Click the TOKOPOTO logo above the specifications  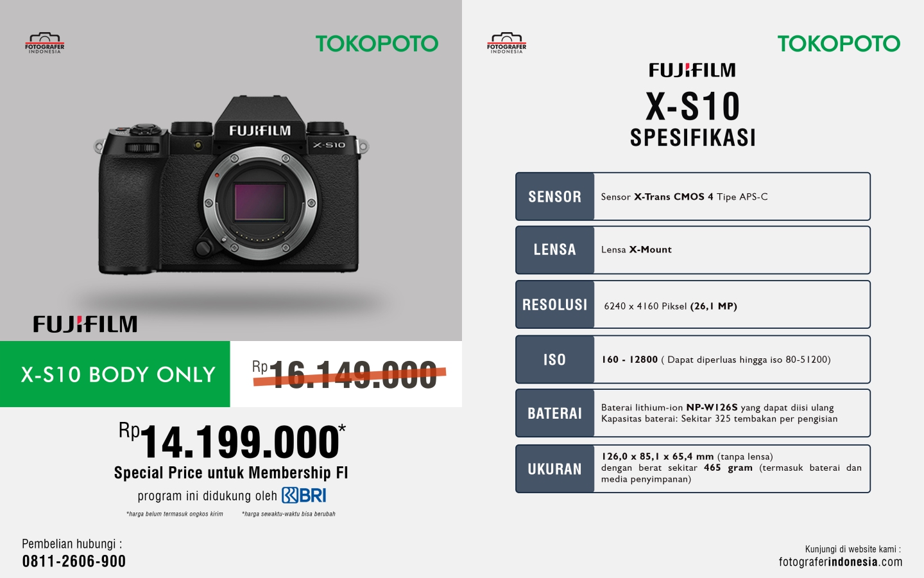839,44
